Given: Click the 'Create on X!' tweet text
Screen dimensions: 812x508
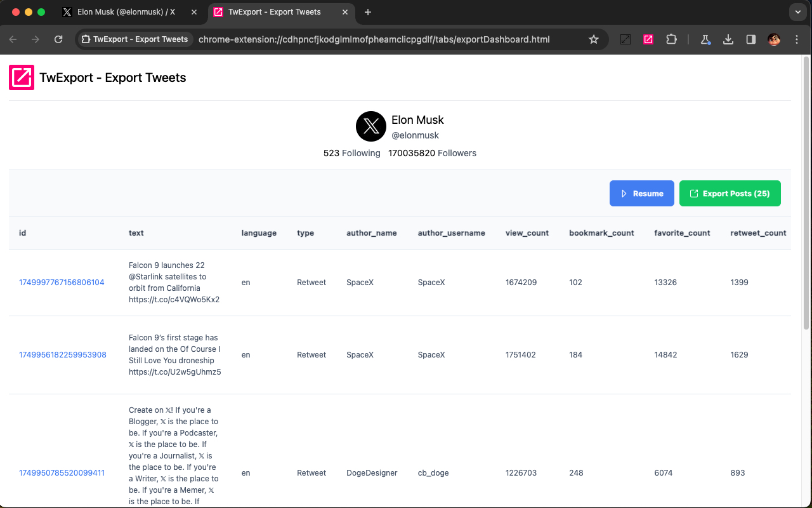Looking at the screenshot, I should pos(174,456).
